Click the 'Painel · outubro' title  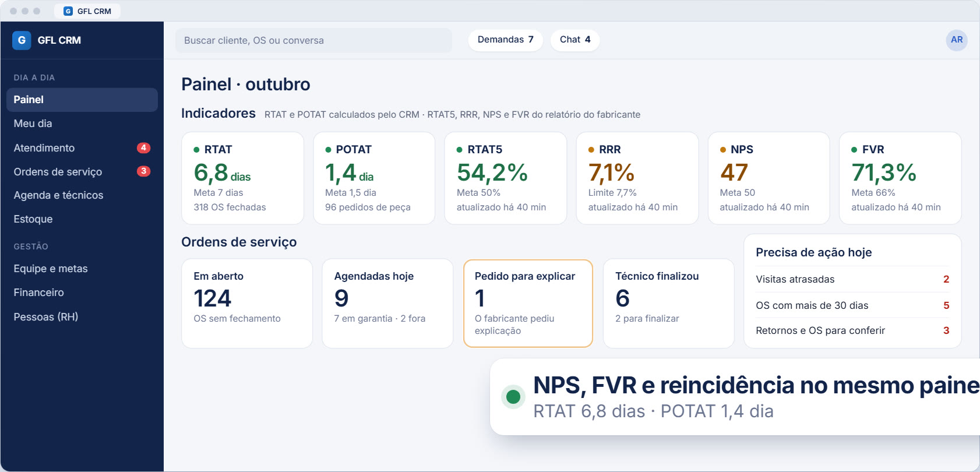point(246,84)
